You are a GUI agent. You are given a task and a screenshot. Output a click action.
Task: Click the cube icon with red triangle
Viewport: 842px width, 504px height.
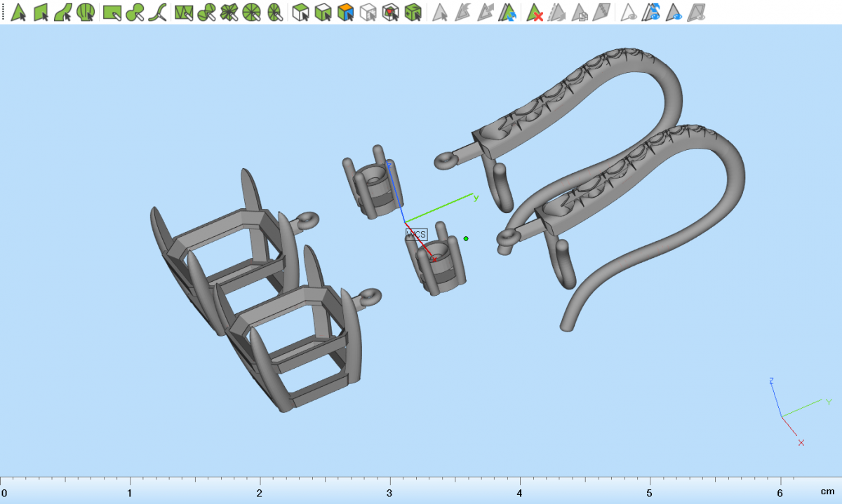pyautogui.click(x=391, y=12)
